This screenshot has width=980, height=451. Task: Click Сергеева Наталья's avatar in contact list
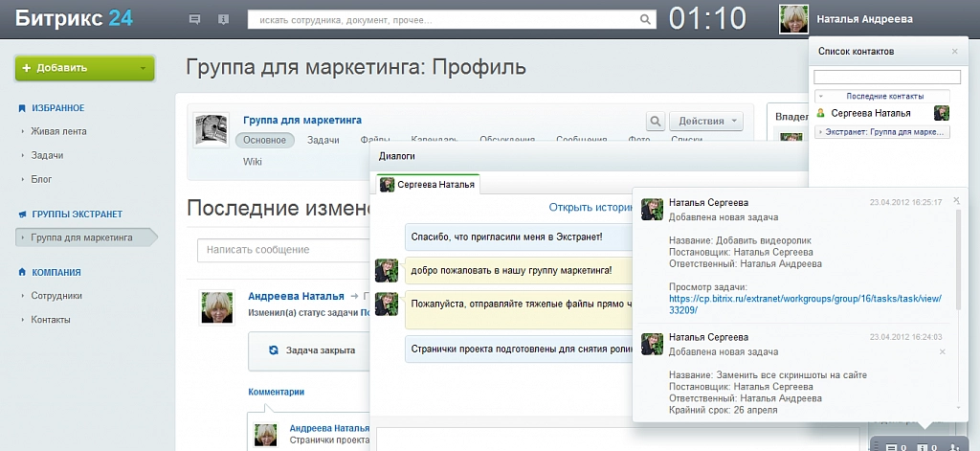click(942, 113)
